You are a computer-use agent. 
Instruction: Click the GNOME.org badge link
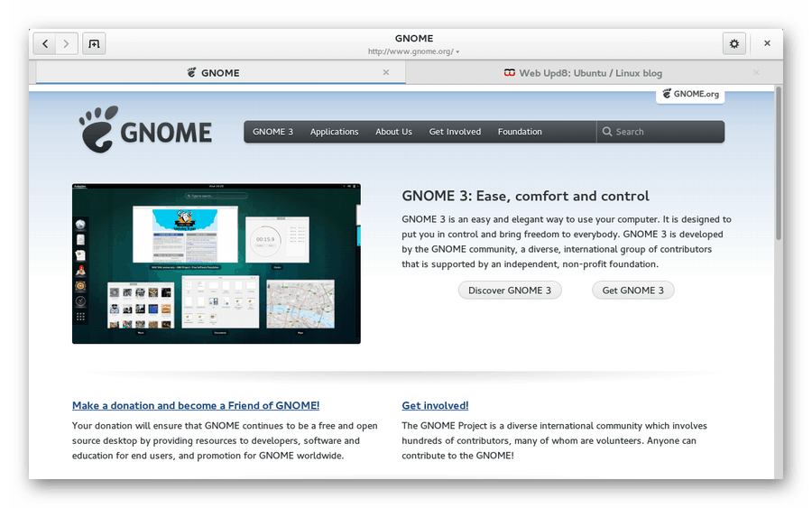tap(690, 94)
